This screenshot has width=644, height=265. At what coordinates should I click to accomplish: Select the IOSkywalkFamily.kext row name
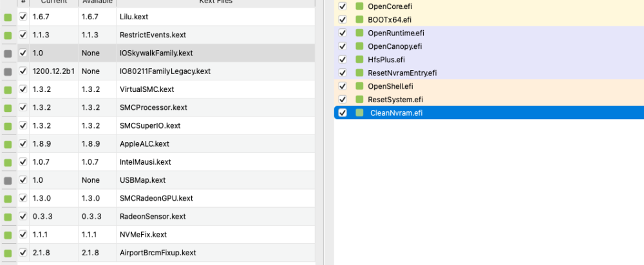[156, 53]
